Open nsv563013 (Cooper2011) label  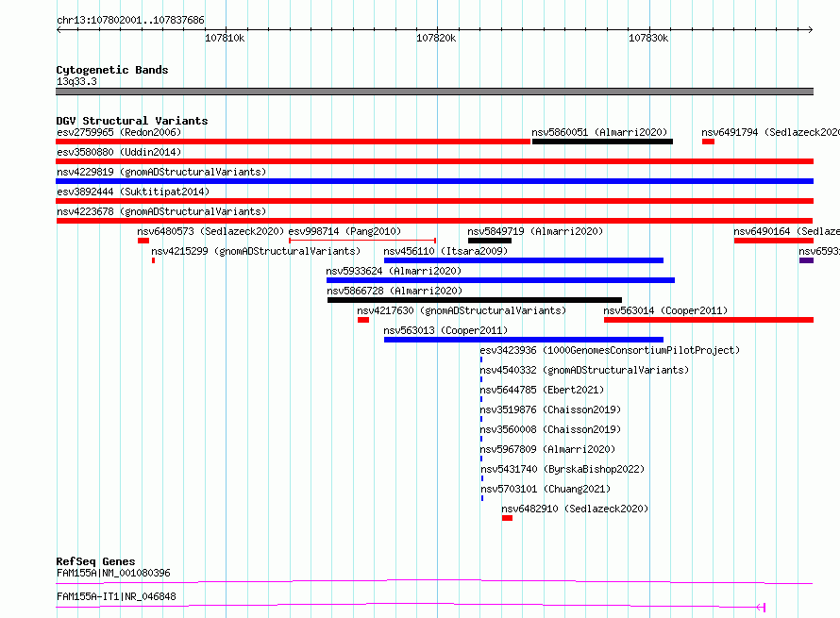[445, 330]
